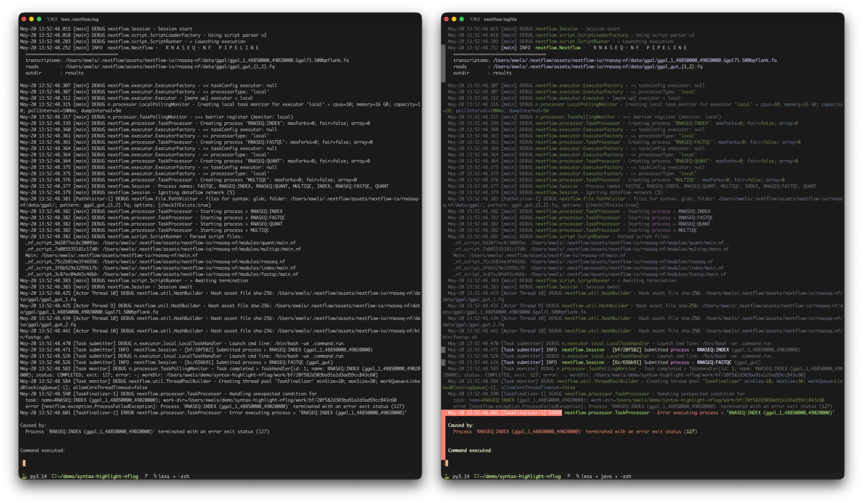Close the 'nextflow logfile' terminal window
This screenshot has width=863, height=504.
point(446,19)
